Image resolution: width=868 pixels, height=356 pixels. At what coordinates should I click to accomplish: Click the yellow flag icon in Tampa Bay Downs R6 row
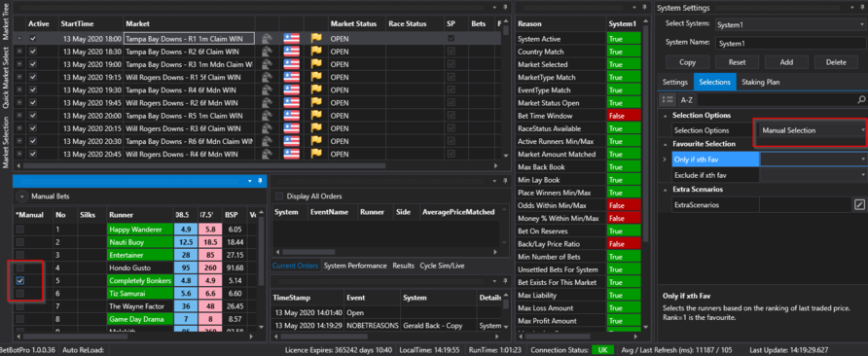click(x=316, y=141)
